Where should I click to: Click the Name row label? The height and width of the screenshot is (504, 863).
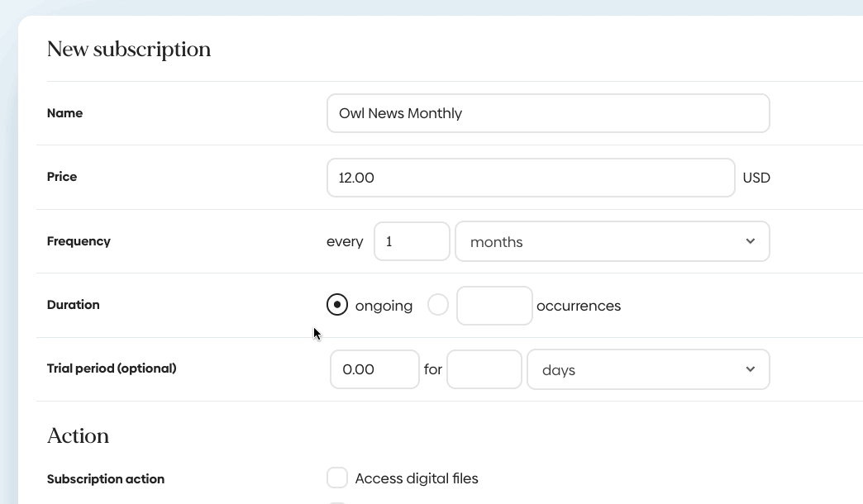tap(64, 113)
